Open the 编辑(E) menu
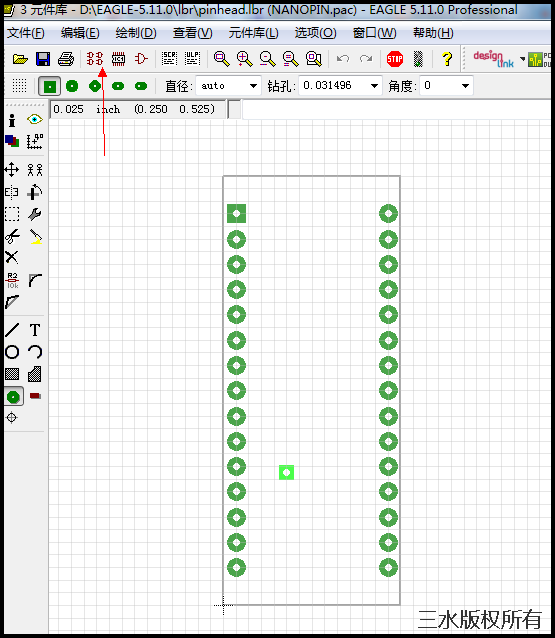This screenshot has height=638, width=555. pyautogui.click(x=80, y=33)
